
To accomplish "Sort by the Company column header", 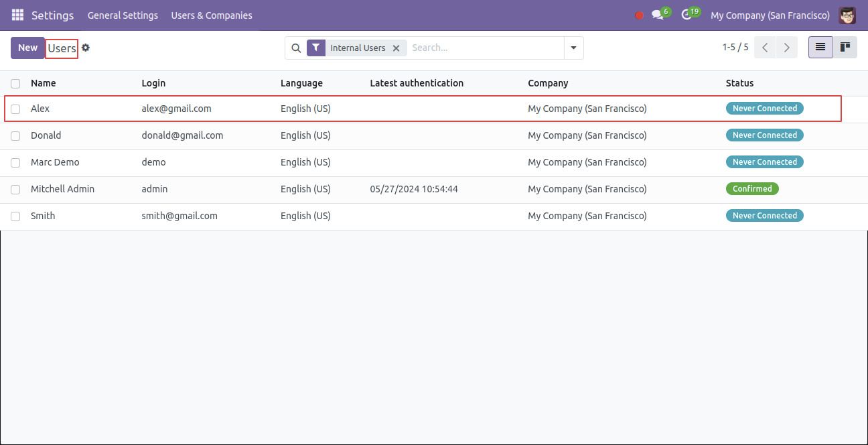I will (x=548, y=83).
